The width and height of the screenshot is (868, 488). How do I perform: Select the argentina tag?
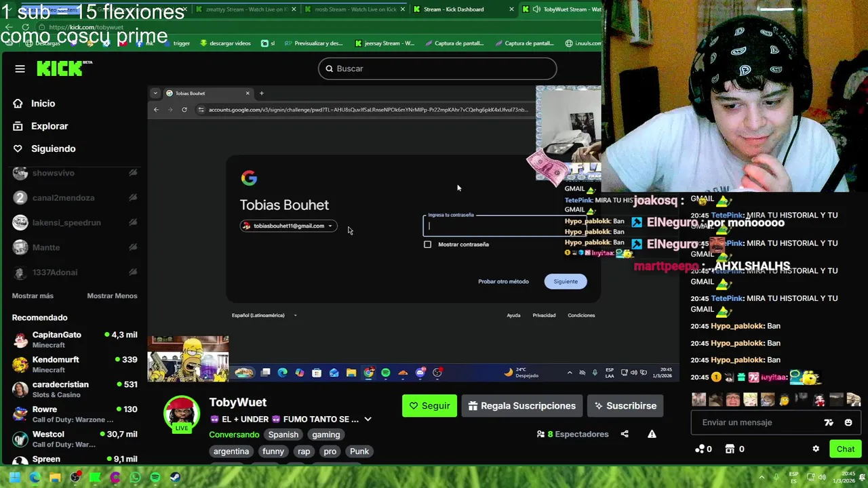231,451
